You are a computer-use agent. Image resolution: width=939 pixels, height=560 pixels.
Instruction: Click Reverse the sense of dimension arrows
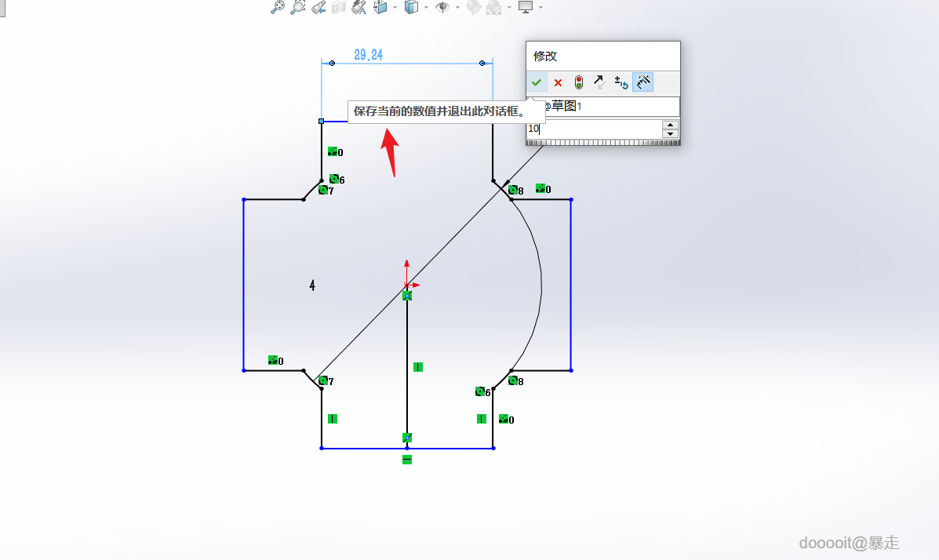click(599, 82)
